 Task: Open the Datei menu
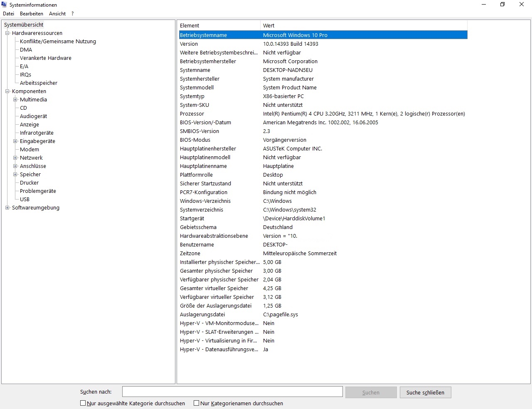pos(8,14)
